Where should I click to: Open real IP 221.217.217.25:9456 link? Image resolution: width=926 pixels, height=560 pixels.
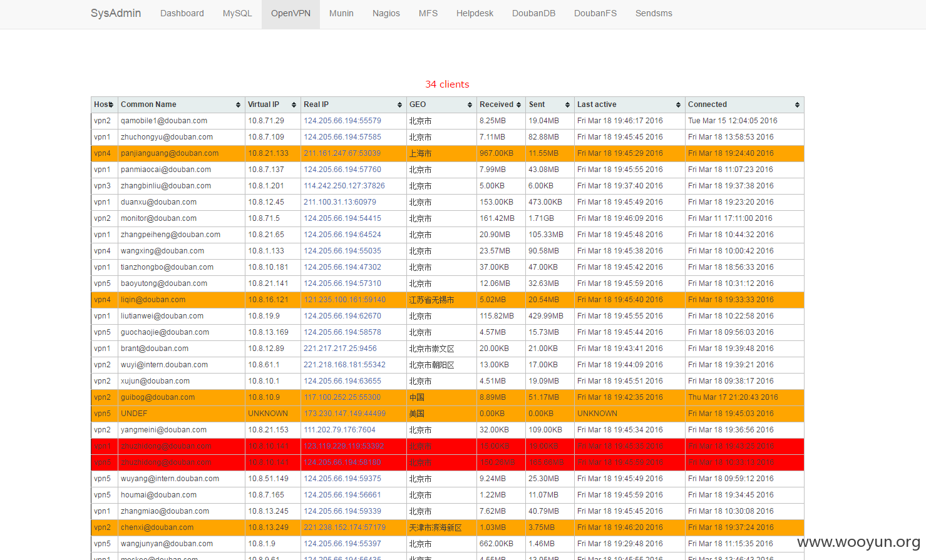pos(341,349)
